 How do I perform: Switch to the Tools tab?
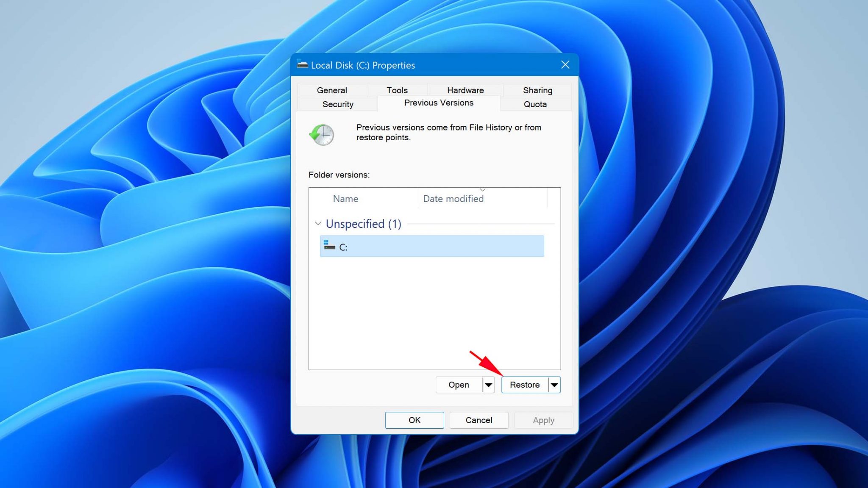click(x=396, y=90)
